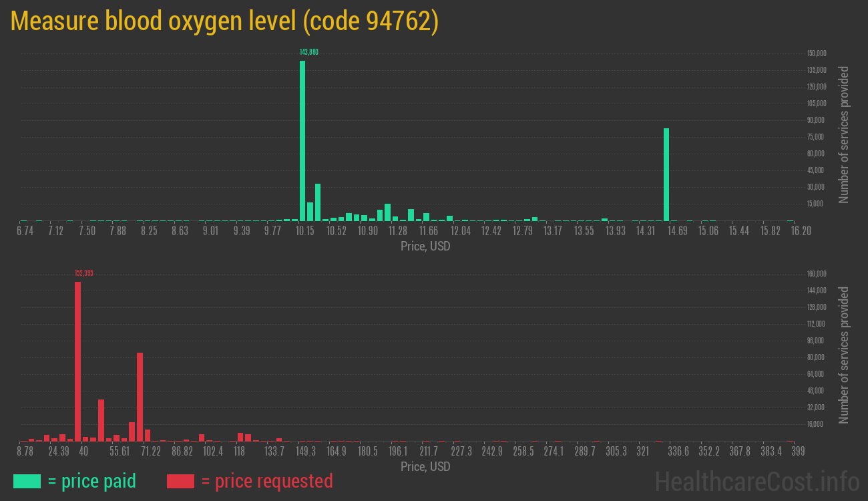Image resolution: width=868 pixels, height=501 pixels.
Task: Click the 150,000 gridline label on top chart
Action: 816,53
